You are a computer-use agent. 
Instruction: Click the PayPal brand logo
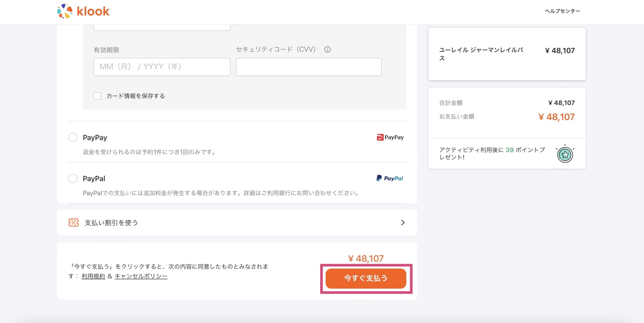coord(390,178)
